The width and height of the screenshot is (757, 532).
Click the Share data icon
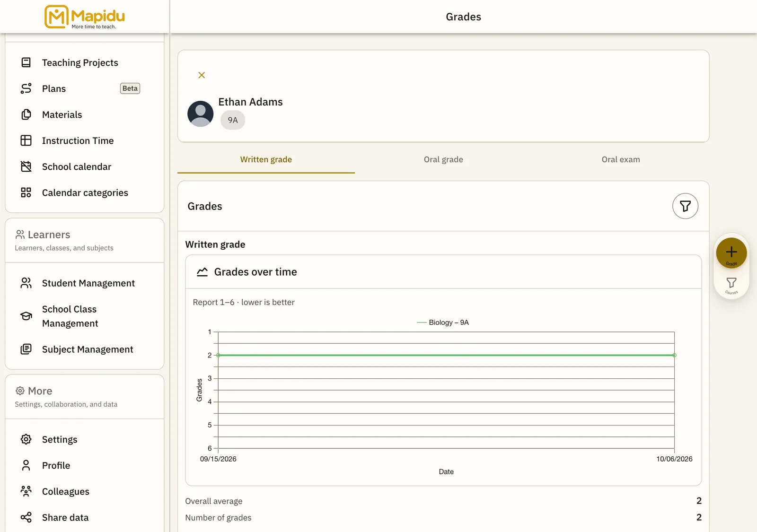pyautogui.click(x=26, y=517)
